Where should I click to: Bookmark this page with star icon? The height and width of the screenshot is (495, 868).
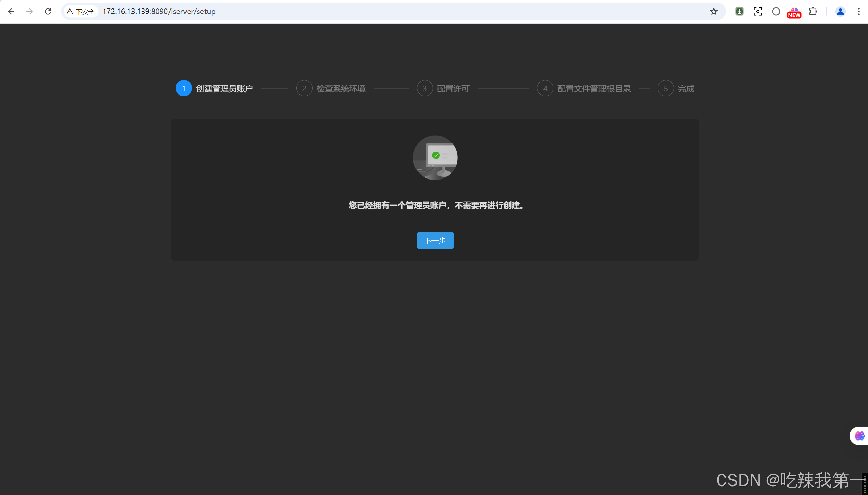pos(714,12)
